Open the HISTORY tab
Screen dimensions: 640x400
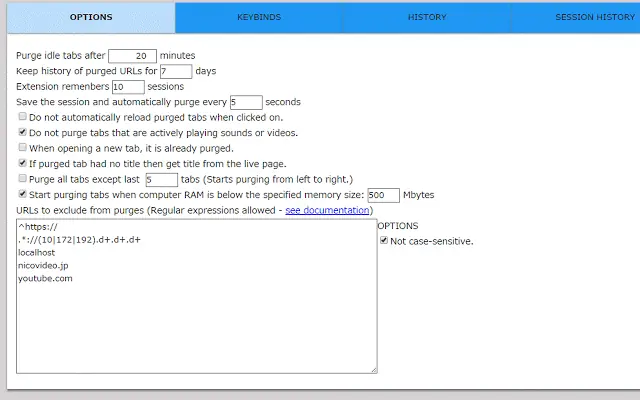click(x=427, y=18)
